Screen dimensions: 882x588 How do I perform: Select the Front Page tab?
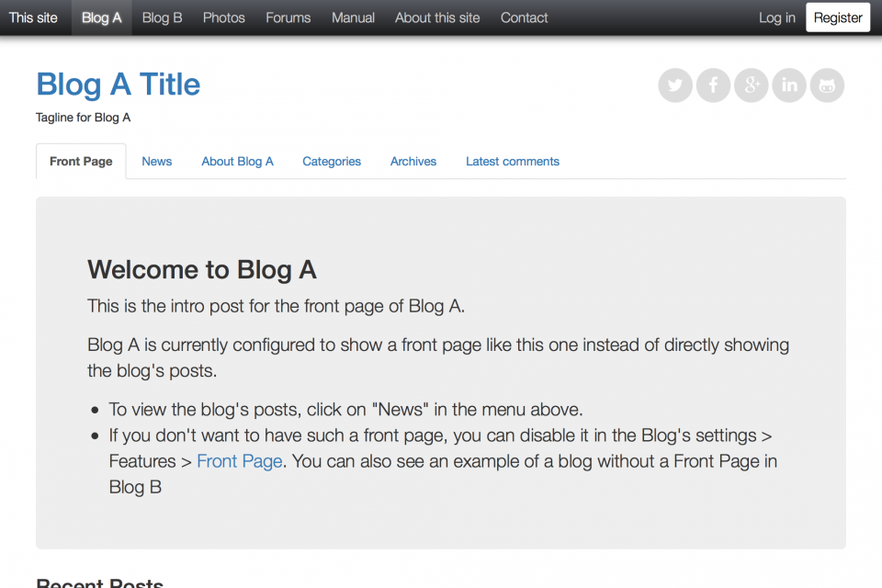click(x=80, y=161)
